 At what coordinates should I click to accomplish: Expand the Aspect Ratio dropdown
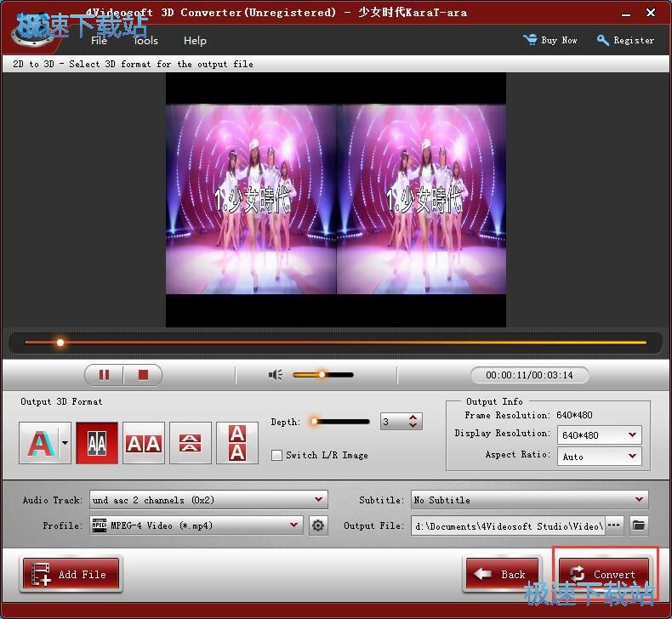[x=632, y=457]
